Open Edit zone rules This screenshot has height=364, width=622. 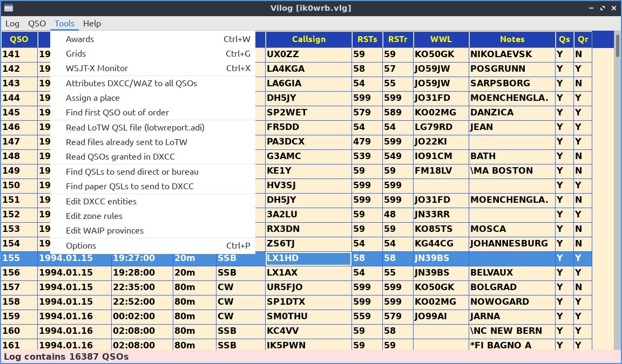153,216
